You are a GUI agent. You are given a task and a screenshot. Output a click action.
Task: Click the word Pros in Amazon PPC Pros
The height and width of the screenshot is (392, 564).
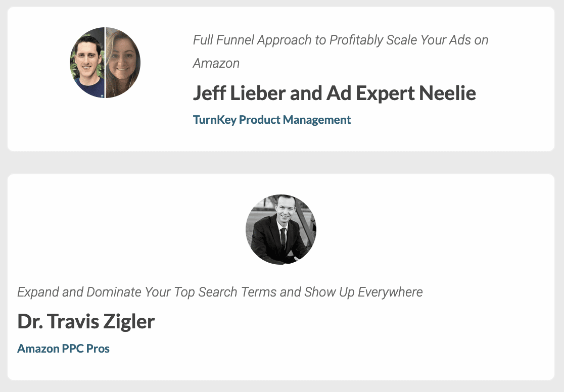pyautogui.click(x=98, y=349)
